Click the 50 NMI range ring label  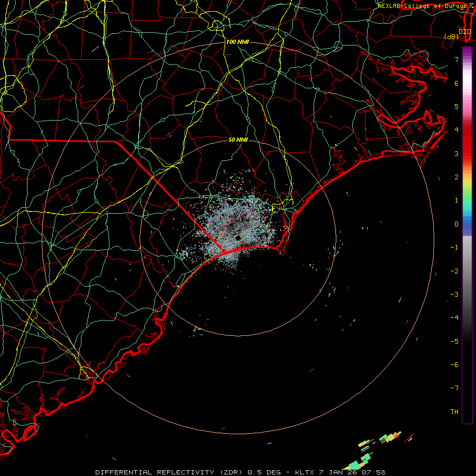(x=238, y=140)
